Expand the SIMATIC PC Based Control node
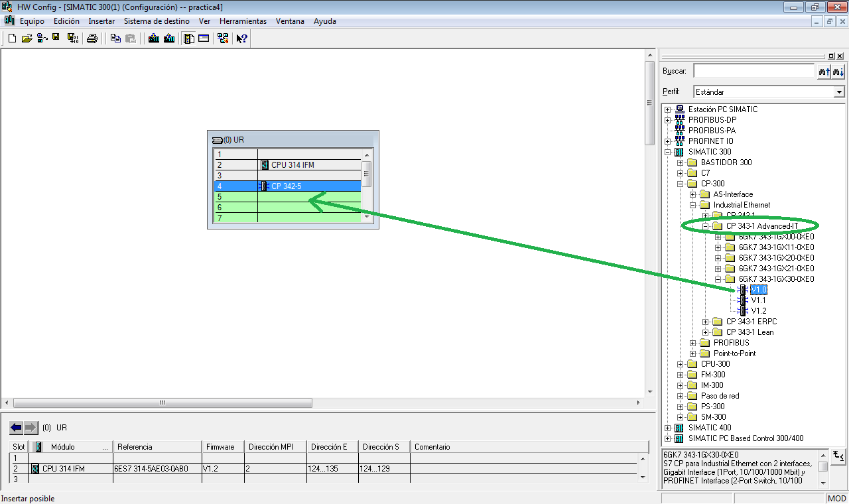The image size is (849, 504). 667,438
